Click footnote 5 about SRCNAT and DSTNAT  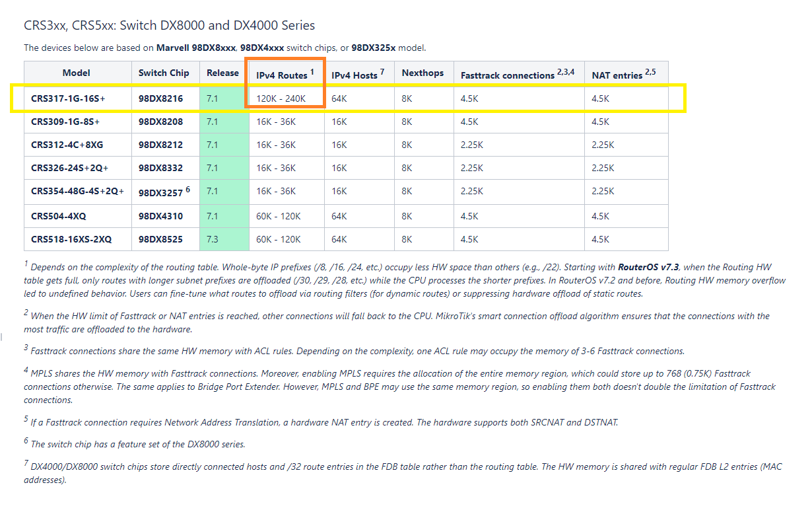pyautogui.click(x=321, y=421)
